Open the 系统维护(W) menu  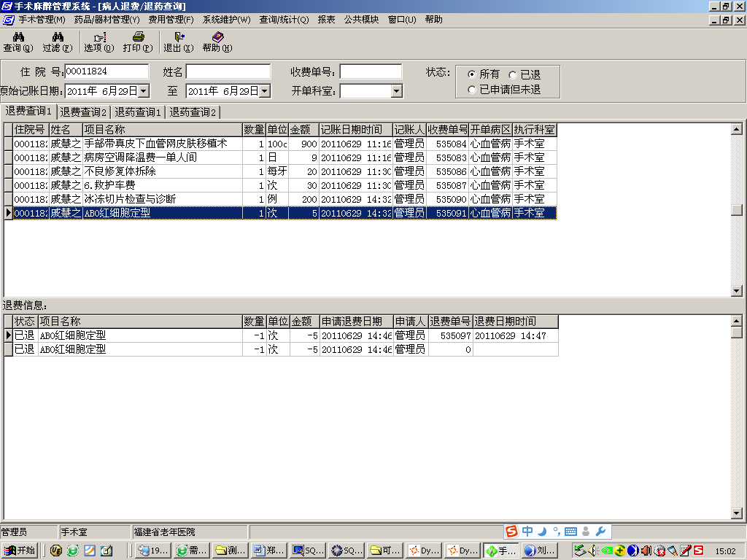(x=226, y=20)
